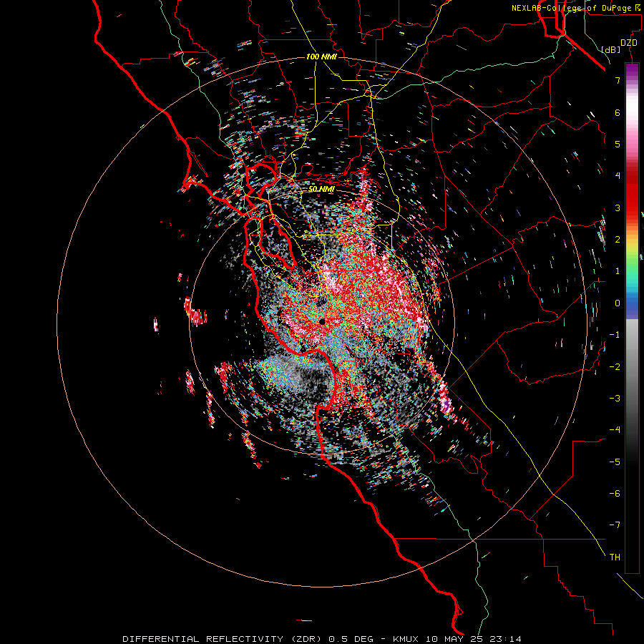The image size is (644, 644).
Task: Click the positive 2 value on the scale
Action: coord(618,240)
